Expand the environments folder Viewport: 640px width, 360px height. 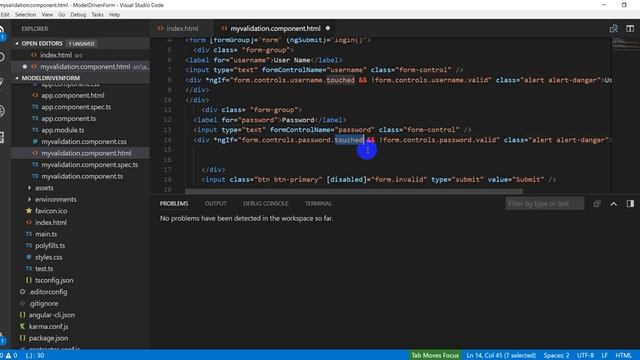(x=56, y=199)
